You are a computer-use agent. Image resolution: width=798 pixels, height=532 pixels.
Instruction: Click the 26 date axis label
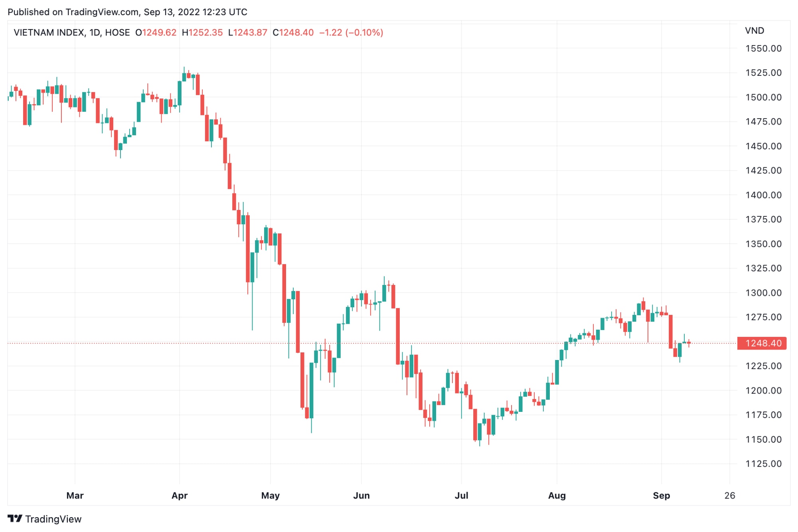(x=730, y=495)
